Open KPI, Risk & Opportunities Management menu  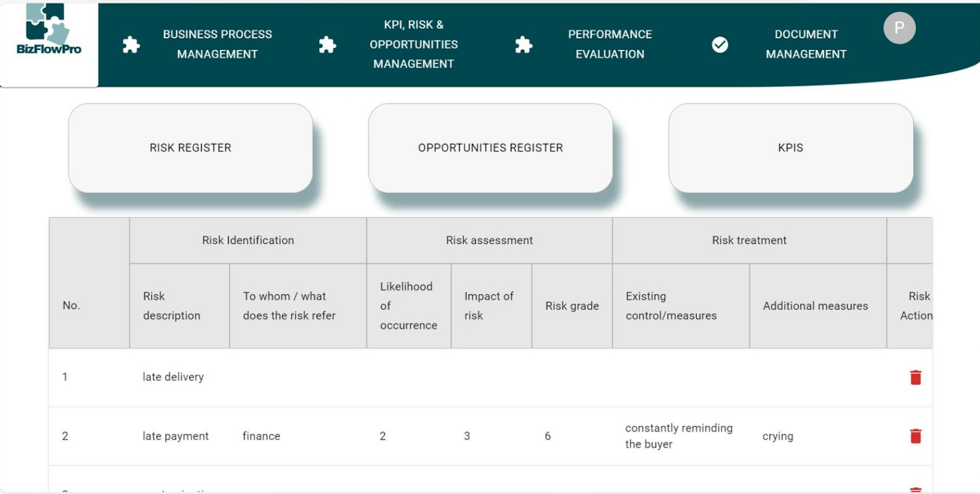coord(414,44)
